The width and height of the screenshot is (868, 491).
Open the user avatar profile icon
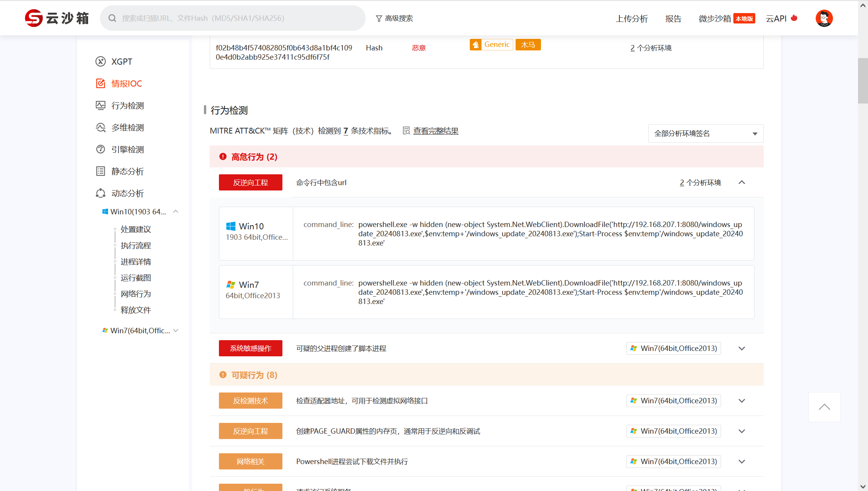click(x=824, y=18)
